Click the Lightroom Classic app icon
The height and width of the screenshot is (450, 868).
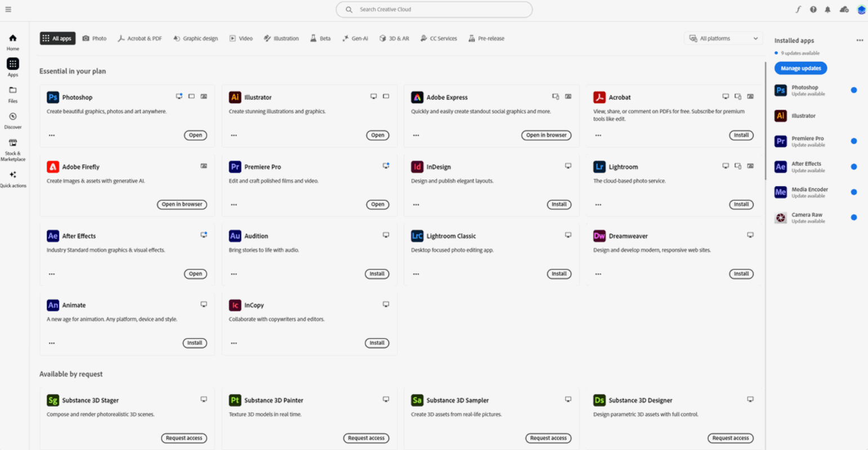(417, 236)
